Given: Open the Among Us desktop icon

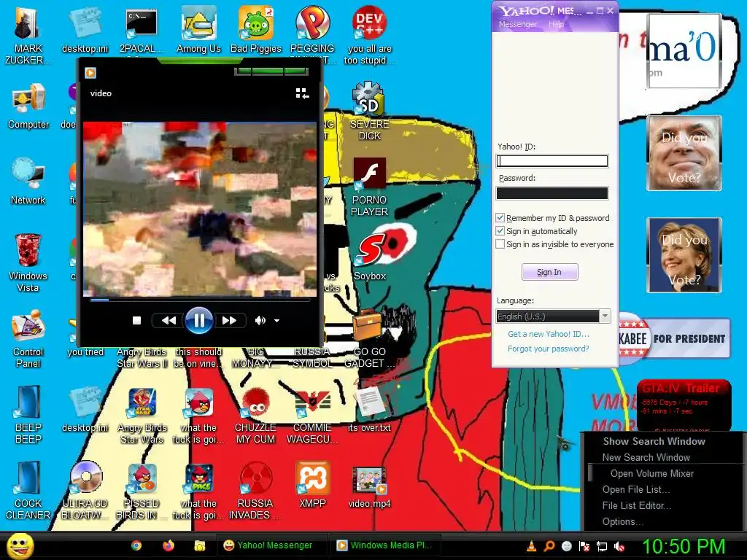Looking at the screenshot, I should 198,29.
